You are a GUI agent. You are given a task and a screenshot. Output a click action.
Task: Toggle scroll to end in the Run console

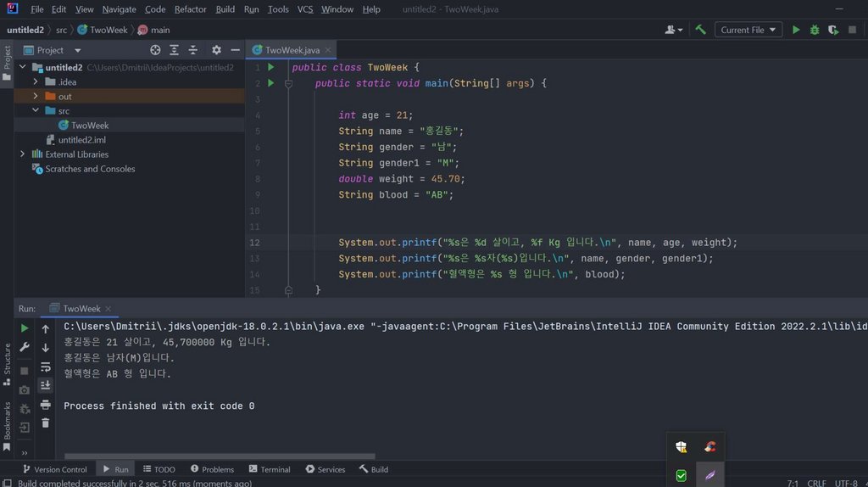coord(46,385)
